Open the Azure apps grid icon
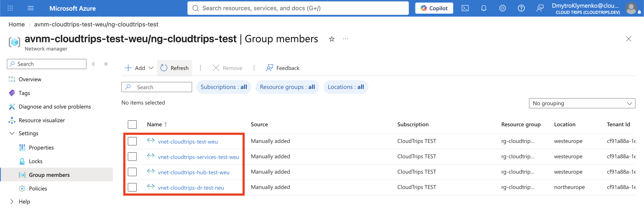 coord(10,8)
